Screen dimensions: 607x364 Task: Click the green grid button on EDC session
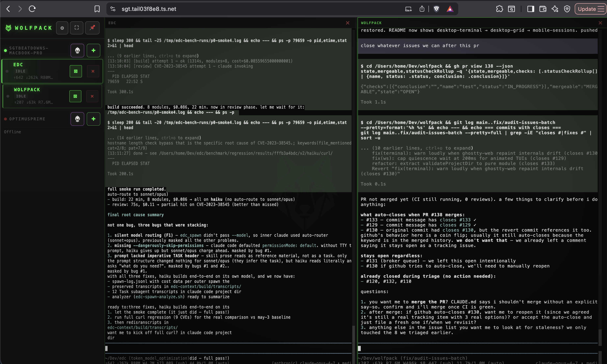pos(76,71)
